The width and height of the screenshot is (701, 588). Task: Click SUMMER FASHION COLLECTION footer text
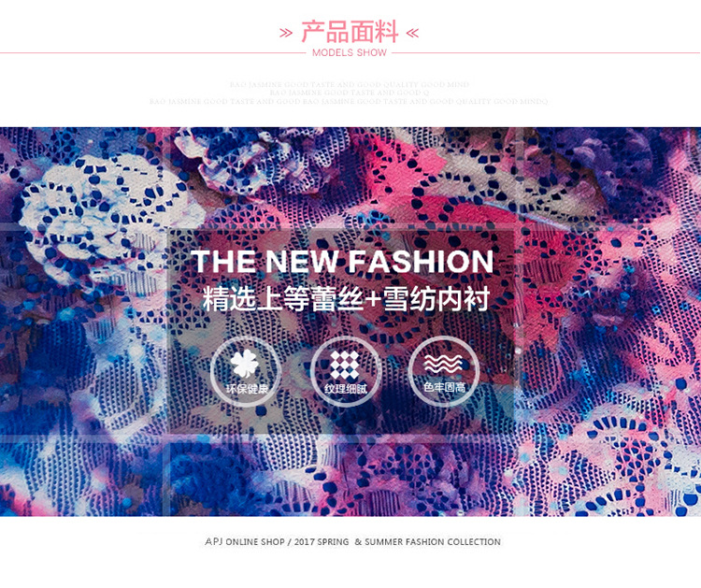pyautogui.click(x=433, y=541)
